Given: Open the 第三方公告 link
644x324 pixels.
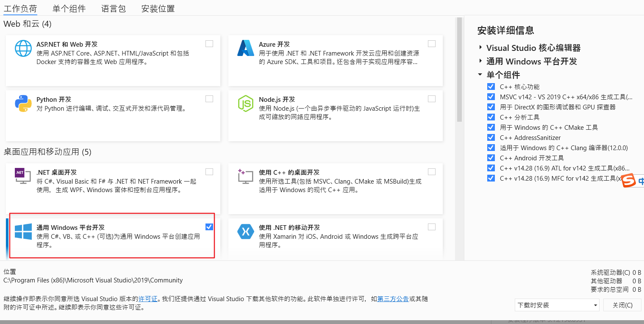Looking at the screenshot, I should tap(393, 299).
